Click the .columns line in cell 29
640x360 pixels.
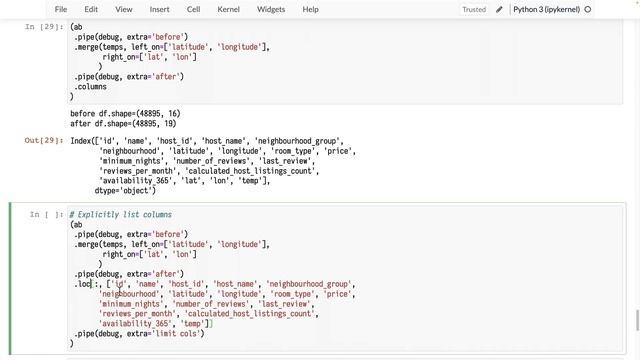tap(90, 87)
